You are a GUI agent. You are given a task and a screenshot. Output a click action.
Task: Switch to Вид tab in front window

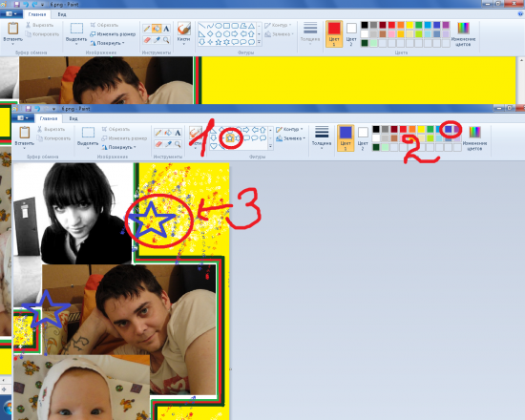click(73, 118)
